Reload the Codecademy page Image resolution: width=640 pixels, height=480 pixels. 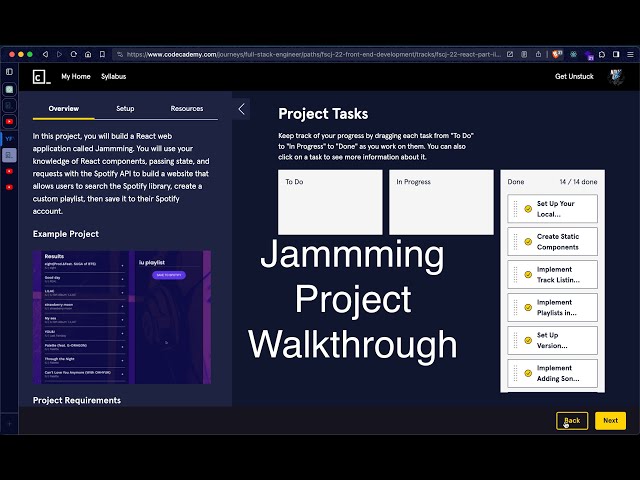(x=73, y=54)
